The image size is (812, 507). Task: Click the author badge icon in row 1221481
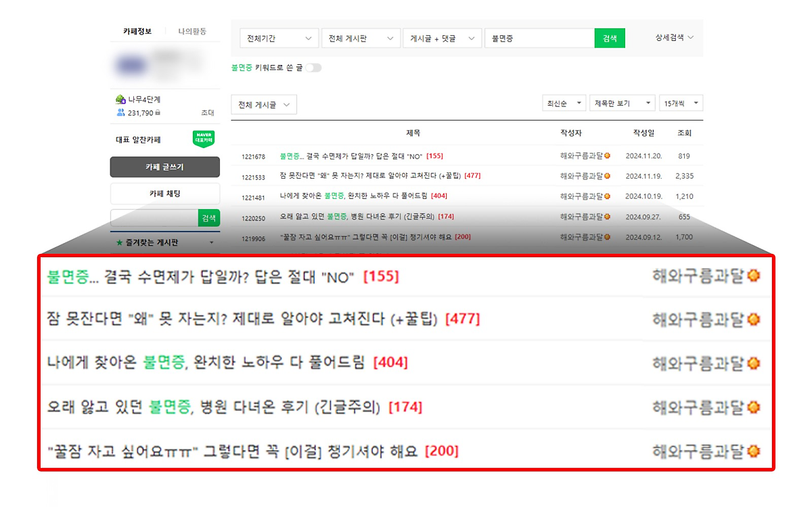click(607, 196)
